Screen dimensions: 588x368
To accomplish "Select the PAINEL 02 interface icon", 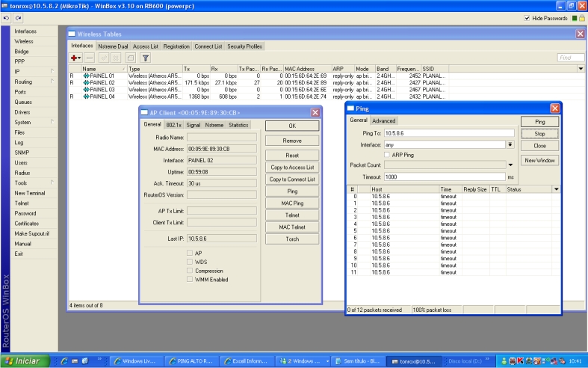I will point(86,82).
